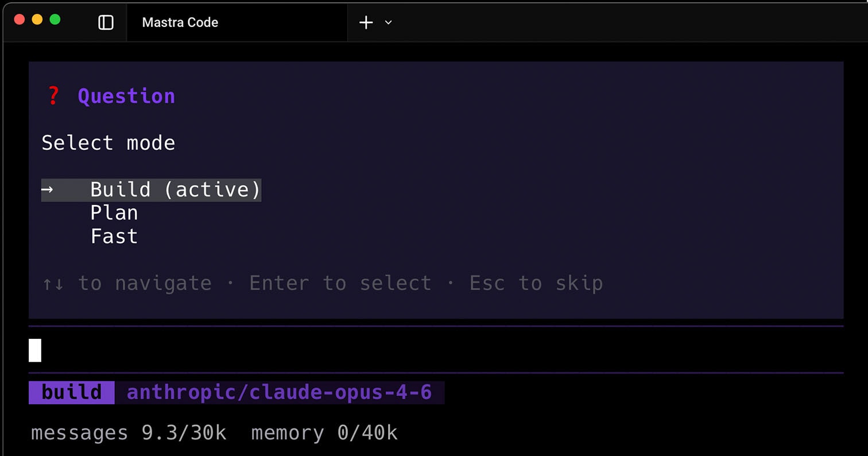Click the sidebar toggle icon in the title bar
The height and width of the screenshot is (456, 868).
click(x=106, y=22)
